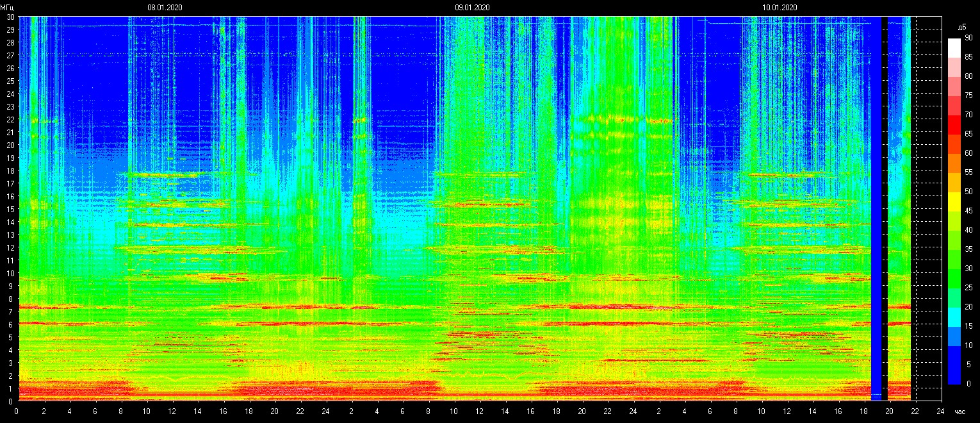Click the 15 MHz frequency axis tick label
The width and height of the screenshot is (980, 423).
pyautogui.click(x=10, y=209)
